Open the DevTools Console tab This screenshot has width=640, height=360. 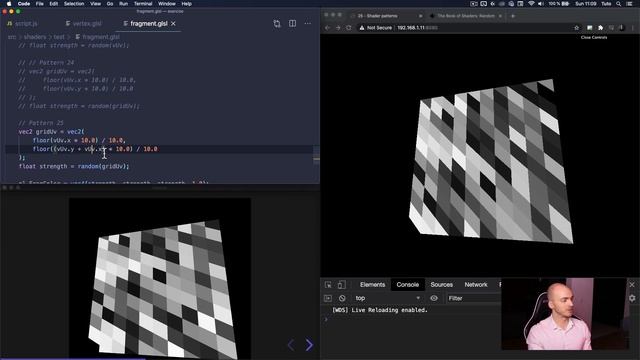pyautogui.click(x=407, y=284)
